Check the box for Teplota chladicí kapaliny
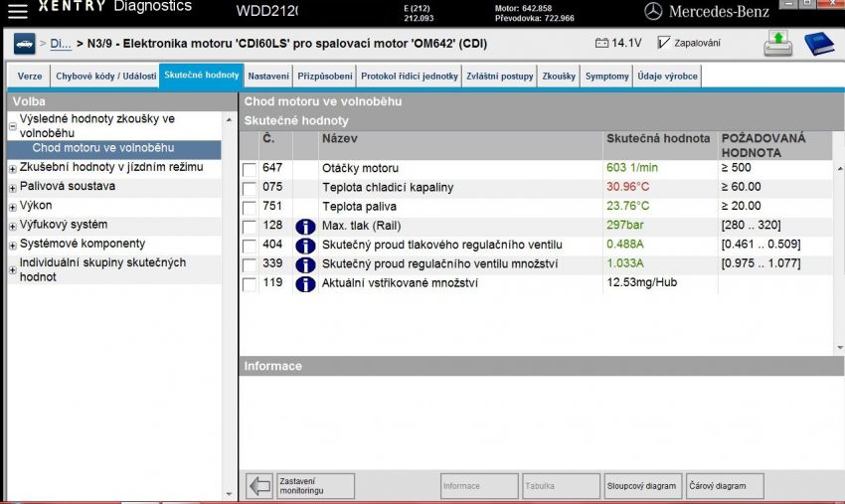The width and height of the screenshot is (845, 504). (249, 188)
